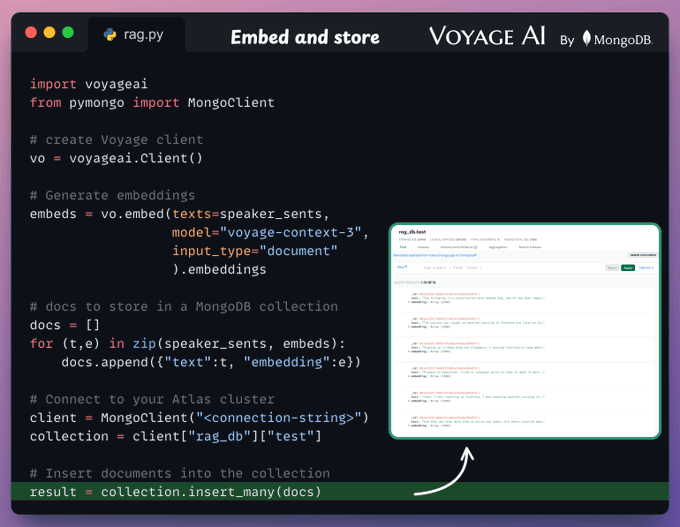Click the MongoDB leaf logo in the header

point(586,38)
